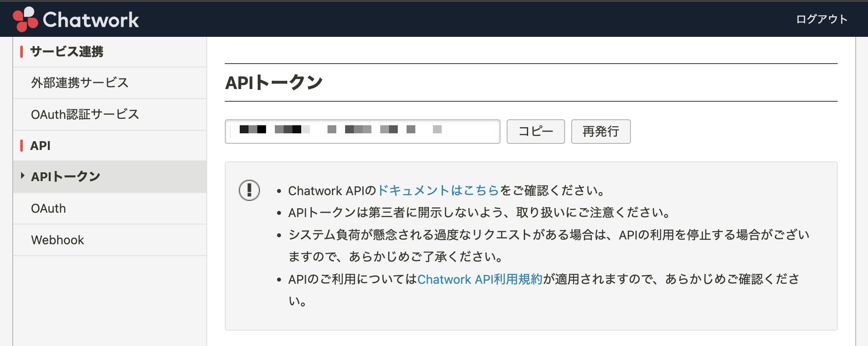Open OAuth認証サービス sidebar item
This screenshot has width=868, height=346.
click(110, 114)
